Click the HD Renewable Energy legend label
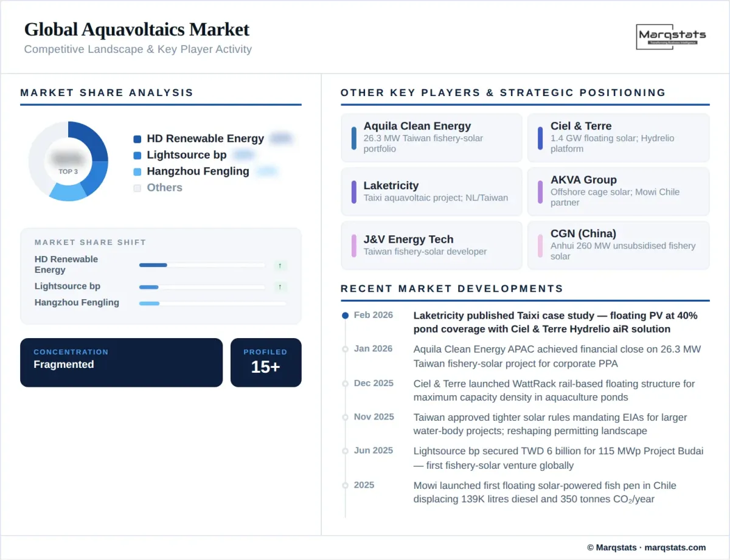 206,139
